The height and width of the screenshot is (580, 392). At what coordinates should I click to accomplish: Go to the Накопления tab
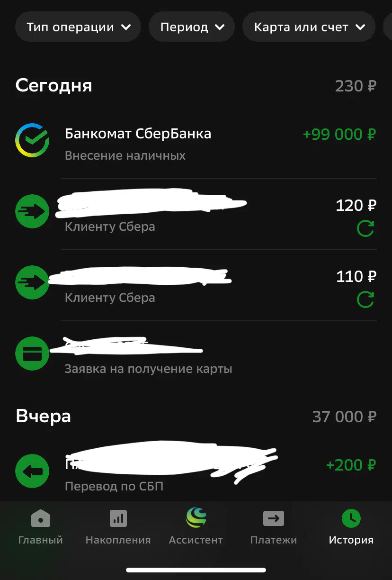point(118,526)
